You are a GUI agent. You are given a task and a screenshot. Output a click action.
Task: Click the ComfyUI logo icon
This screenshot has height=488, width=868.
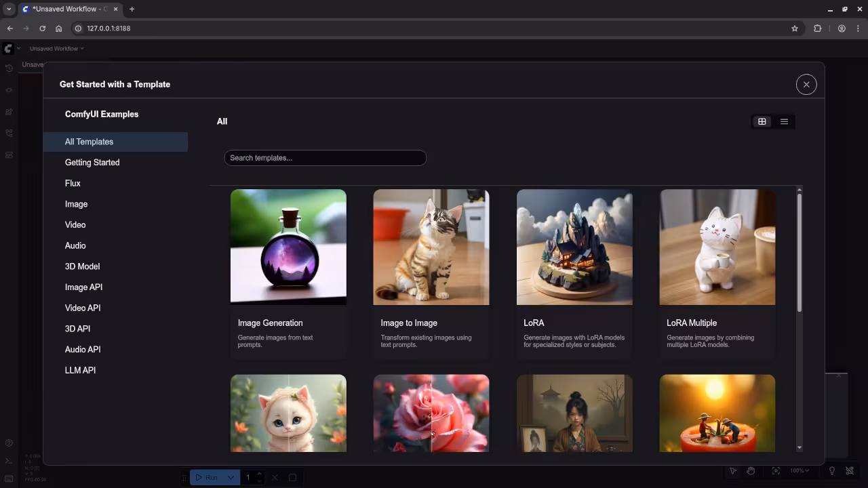8,49
